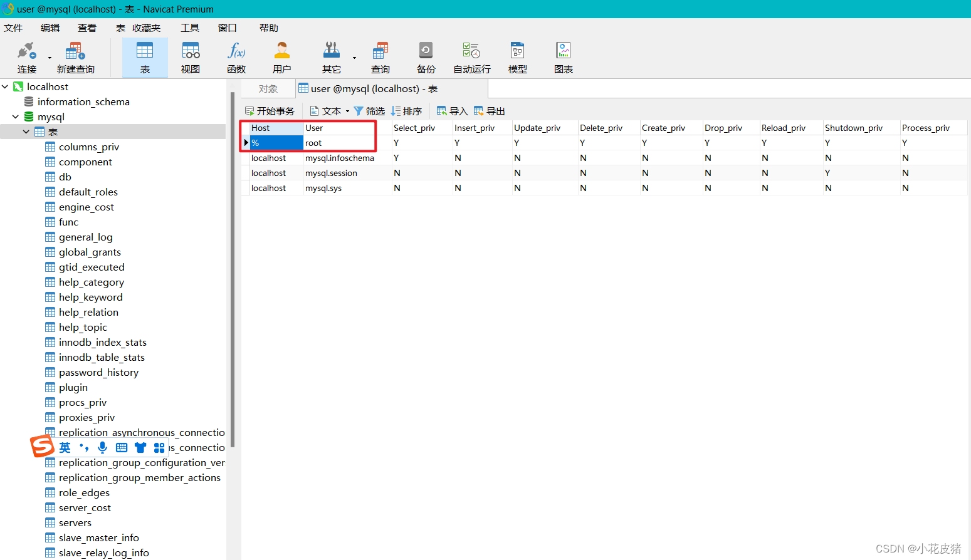Open the Sogou soft keyboard icon
Image resolution: width=971 pixels, height=560 pixels.
[122, 447]
